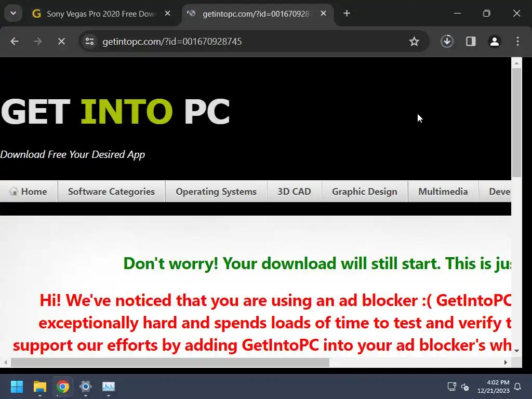Open the Multimedia menu
The height and width of the screenshot is (399, 532).
443,191
